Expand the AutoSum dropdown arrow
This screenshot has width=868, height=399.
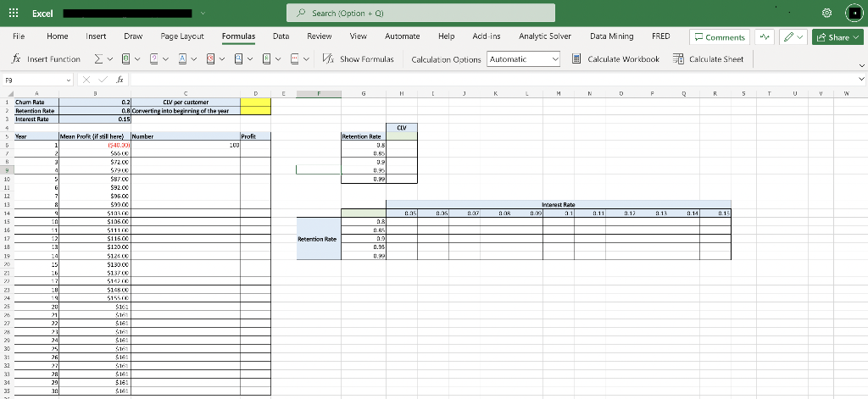click(109, 59)
